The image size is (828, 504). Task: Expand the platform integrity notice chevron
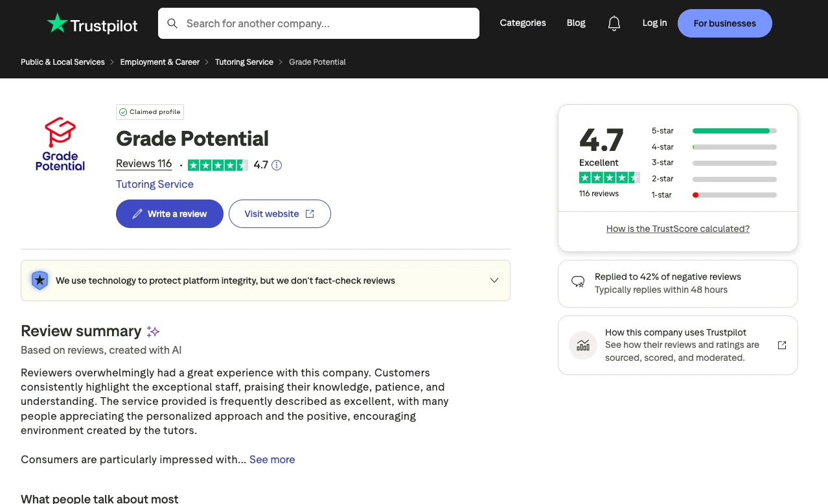494,280
